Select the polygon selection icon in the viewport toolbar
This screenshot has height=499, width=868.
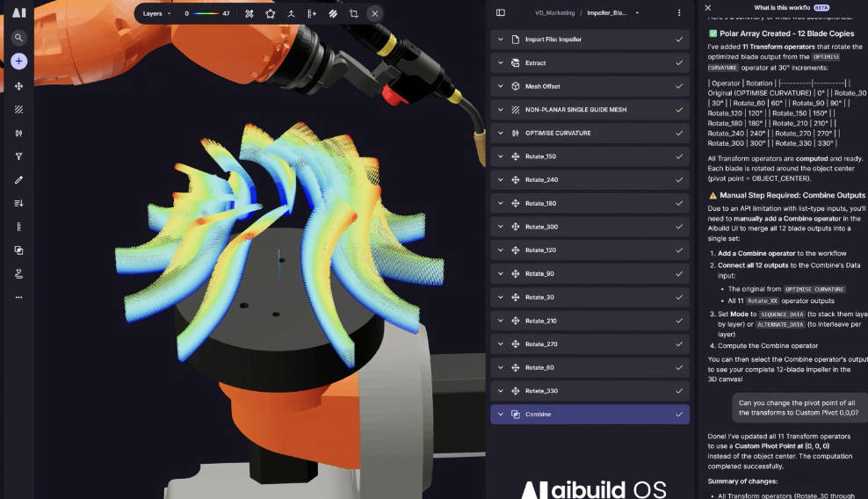[x=270, y=13]
